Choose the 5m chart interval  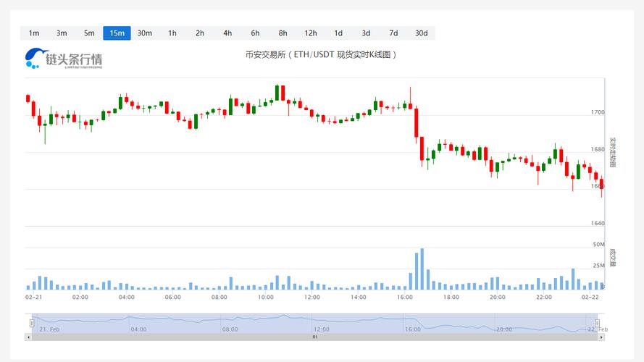point(89,33)
